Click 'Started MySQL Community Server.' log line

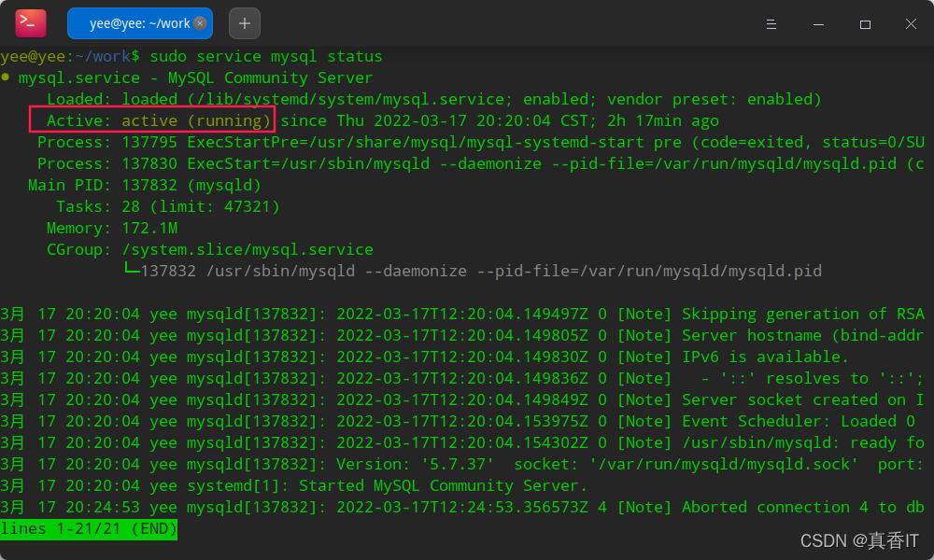click(x=293, y=485)
